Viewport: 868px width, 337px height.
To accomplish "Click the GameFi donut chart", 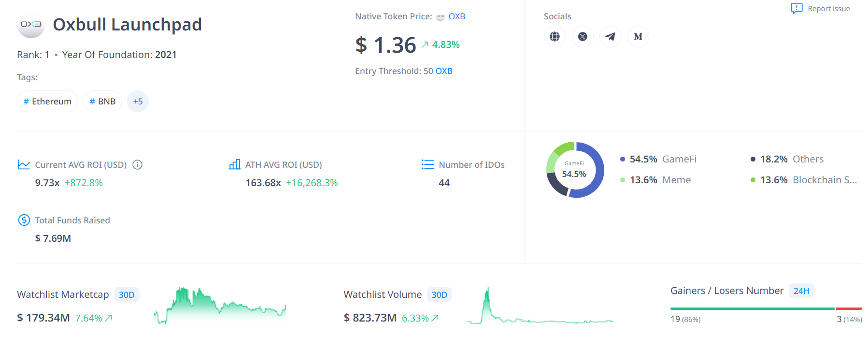I will coord(575,170).
